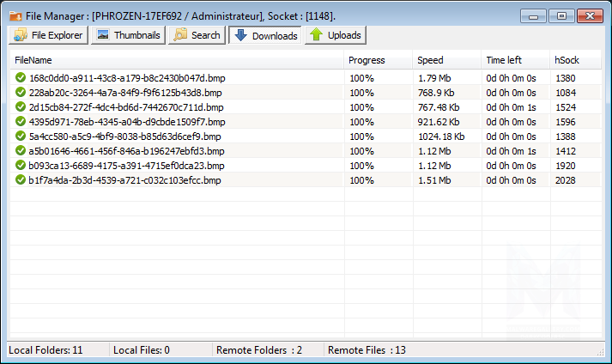Click the green check icon beside 2d15cb84 file
Viewport: 612px width, 364px height.
(21, 107)
